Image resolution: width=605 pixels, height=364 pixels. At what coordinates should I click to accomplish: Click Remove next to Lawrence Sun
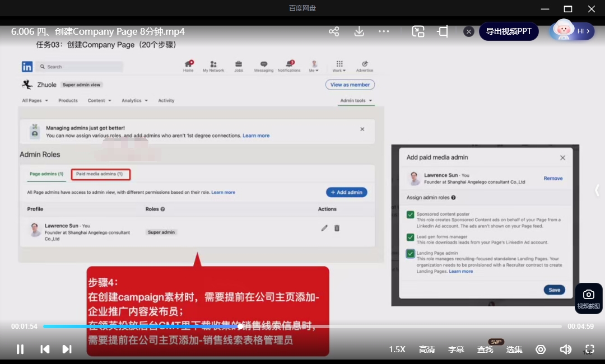coord(553,178)
